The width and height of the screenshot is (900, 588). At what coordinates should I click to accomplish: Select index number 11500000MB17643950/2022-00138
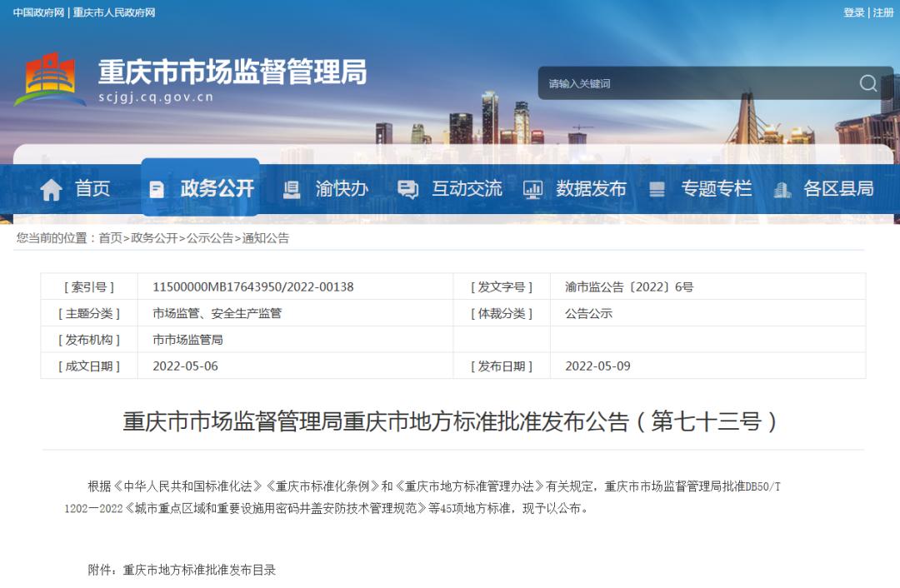pyautogui.click(x=253, y=287)
